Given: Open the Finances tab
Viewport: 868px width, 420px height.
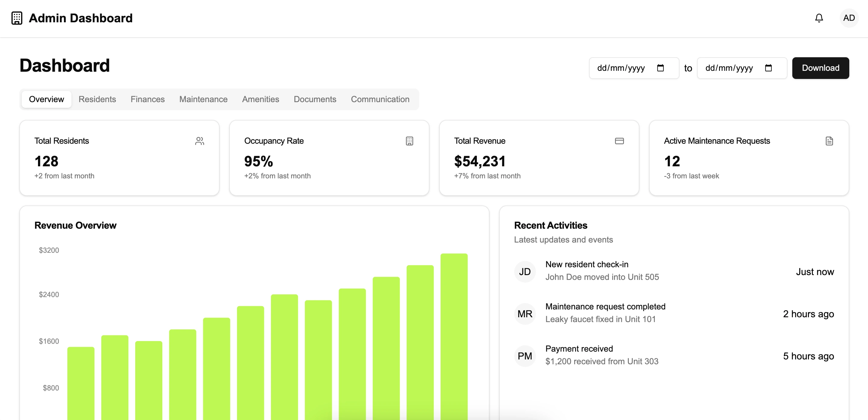Looking at the screenshot, I should click(x=147, y=99).
